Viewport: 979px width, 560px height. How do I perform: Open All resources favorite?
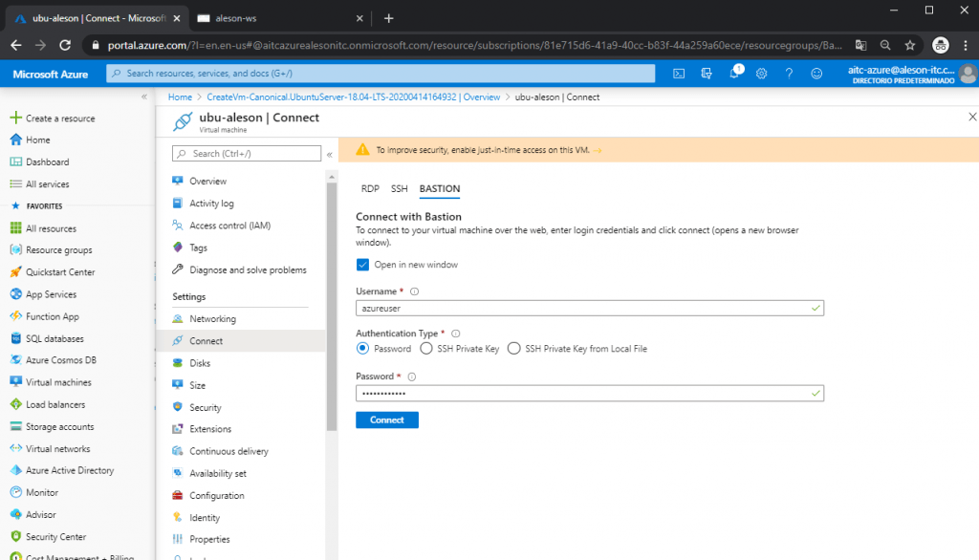click(x=52, y=228)
